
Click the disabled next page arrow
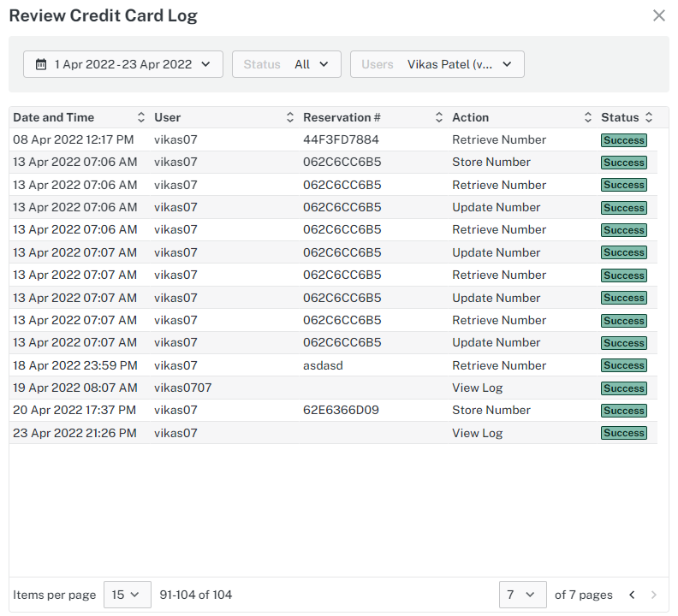coord(654,595)
